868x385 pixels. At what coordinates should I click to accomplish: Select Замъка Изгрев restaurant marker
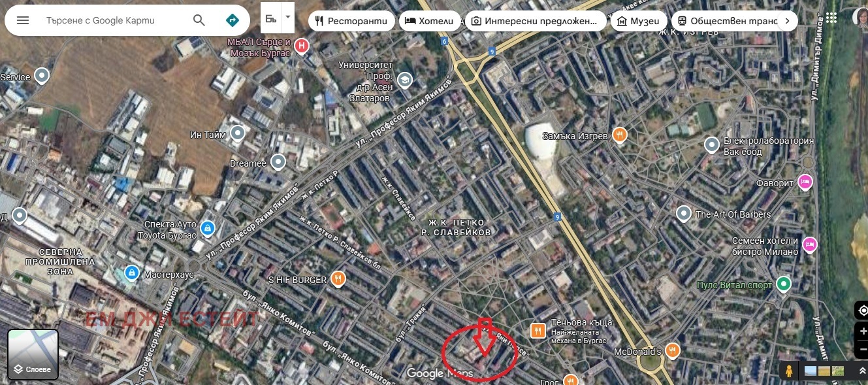coord(620,135)
